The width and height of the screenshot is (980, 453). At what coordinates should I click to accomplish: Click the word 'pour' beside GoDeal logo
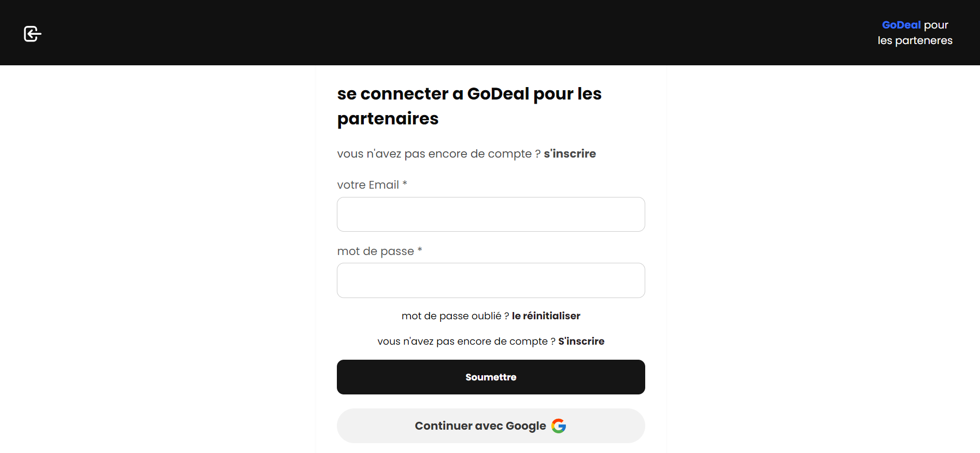pos(936,25)
